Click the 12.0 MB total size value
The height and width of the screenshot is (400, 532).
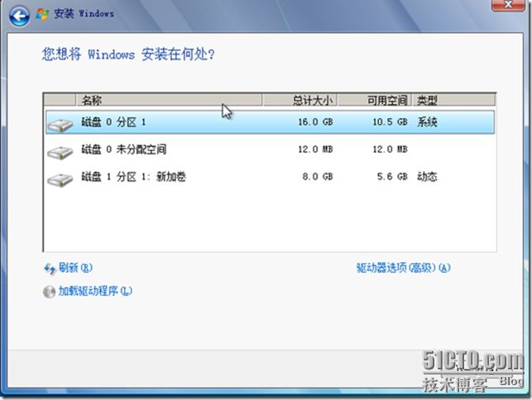coord(315,150)
